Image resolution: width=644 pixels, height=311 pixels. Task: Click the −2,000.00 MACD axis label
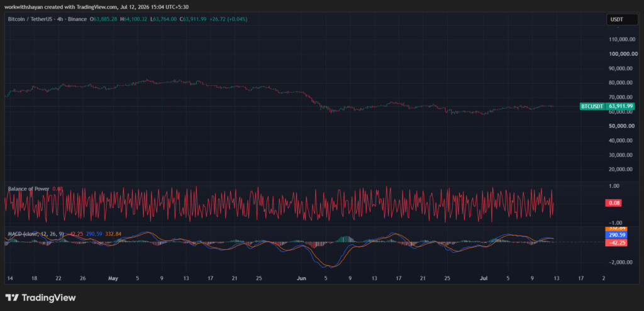(x=622, y=262)
